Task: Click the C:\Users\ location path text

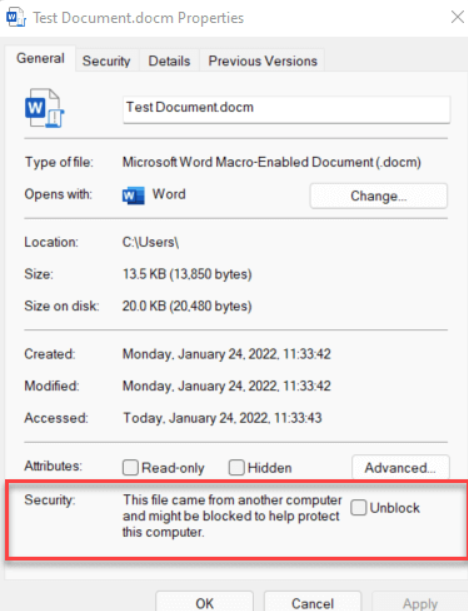Action: pyautogui.click(x=150, y=242)
